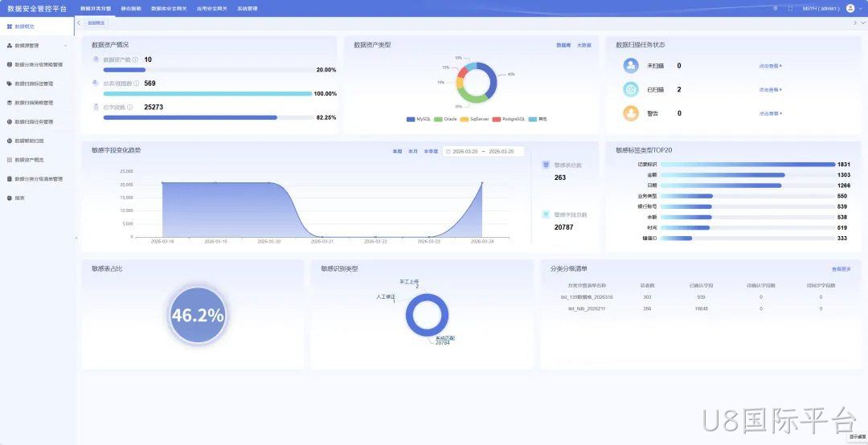Click the 20787 sensitive field count
Screen dimensions: 868x445
(x=564, y=227)
